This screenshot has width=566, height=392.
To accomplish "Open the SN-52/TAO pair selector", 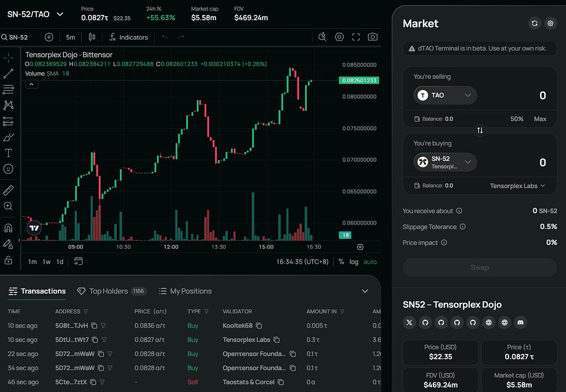I will (35, 14).
